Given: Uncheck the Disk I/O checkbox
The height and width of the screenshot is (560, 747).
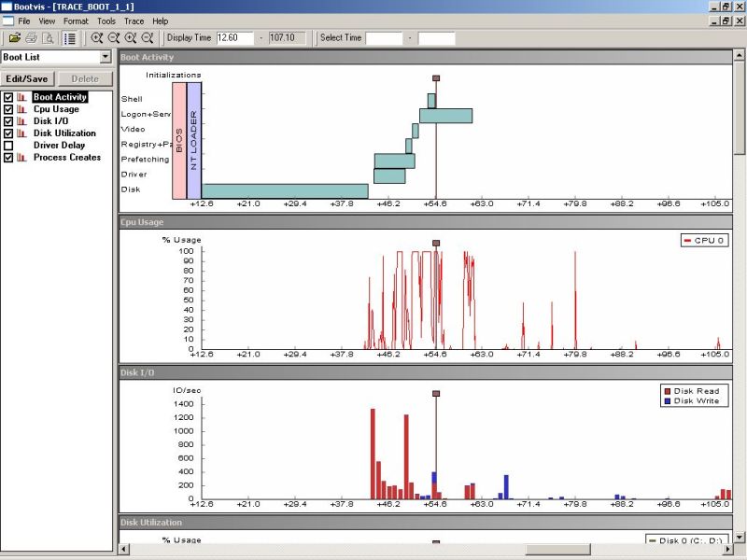Looking at the screenshot, I should [x=8, y=121].
